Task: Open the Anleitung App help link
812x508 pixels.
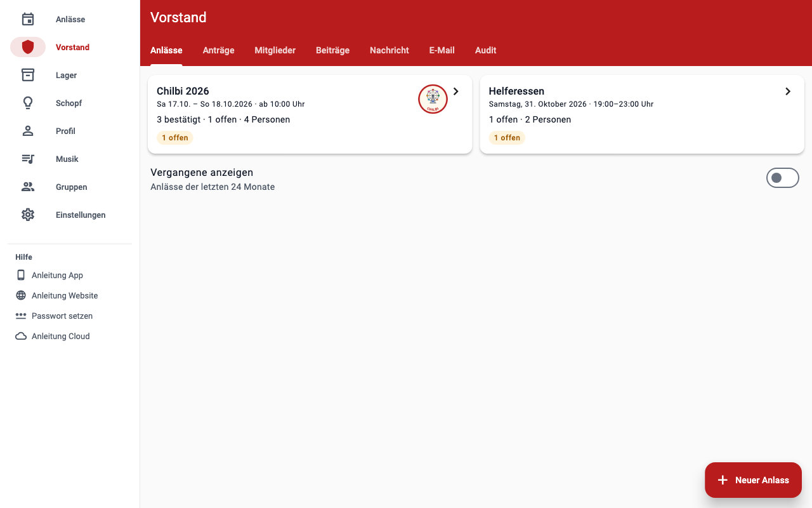Action: click(x=57, y=275)
